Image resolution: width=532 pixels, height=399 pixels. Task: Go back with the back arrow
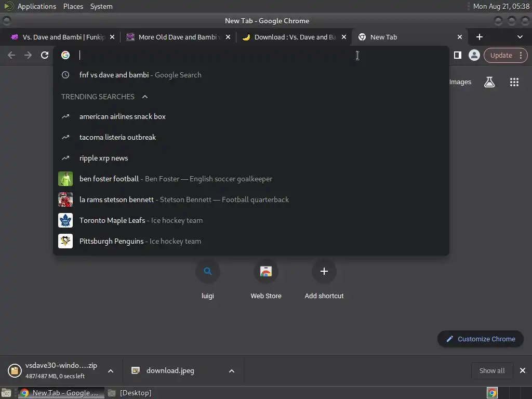[x=11, y=55]
